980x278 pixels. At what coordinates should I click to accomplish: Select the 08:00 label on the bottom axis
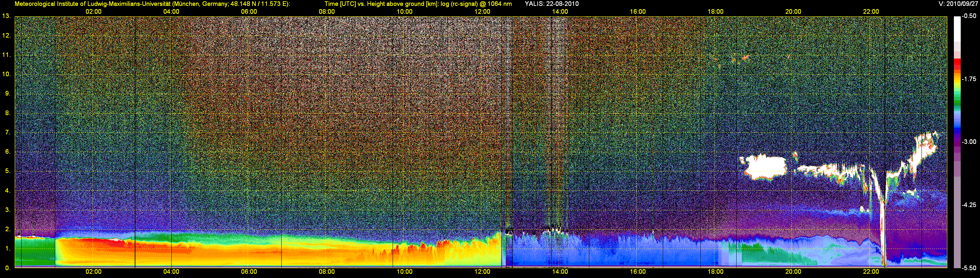coord(326,271)
